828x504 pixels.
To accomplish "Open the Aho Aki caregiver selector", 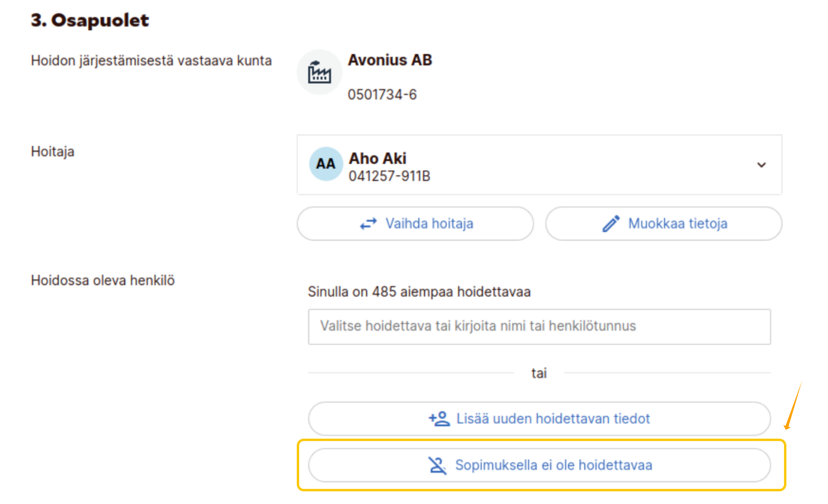I will (x=536, y=165).
